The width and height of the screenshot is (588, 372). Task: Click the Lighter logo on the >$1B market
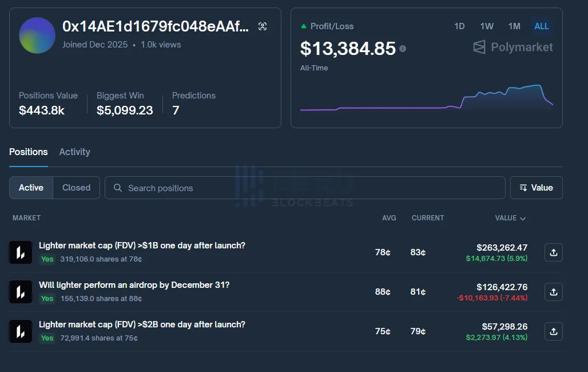click(21, 252)
